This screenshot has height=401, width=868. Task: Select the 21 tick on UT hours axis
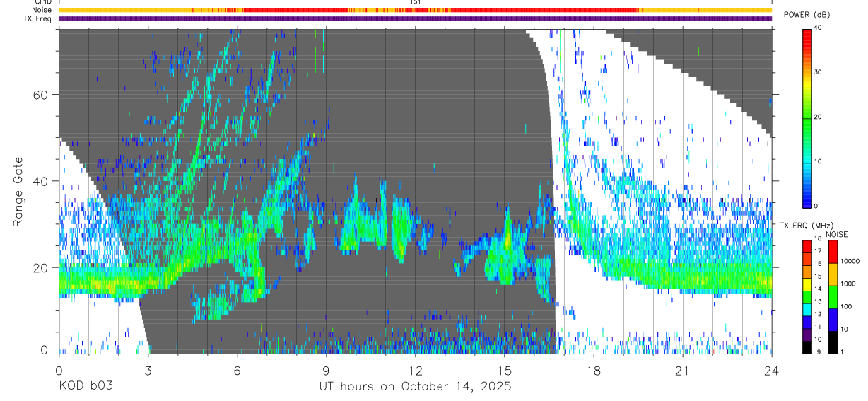point(682,371)
